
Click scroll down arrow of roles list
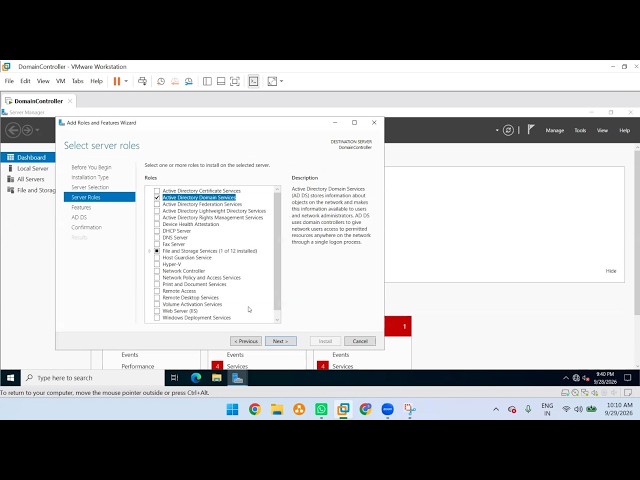[x=278, y=320]
